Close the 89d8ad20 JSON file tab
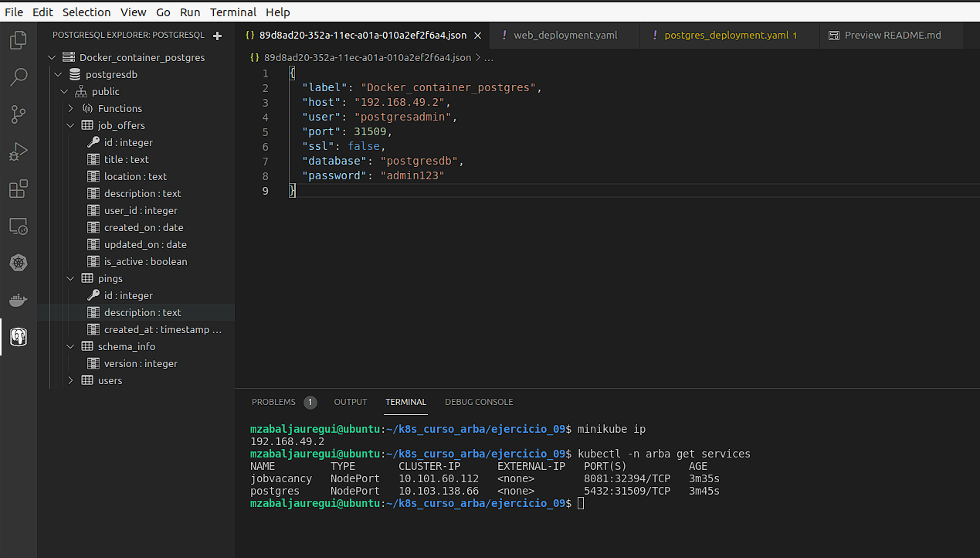 477,35
